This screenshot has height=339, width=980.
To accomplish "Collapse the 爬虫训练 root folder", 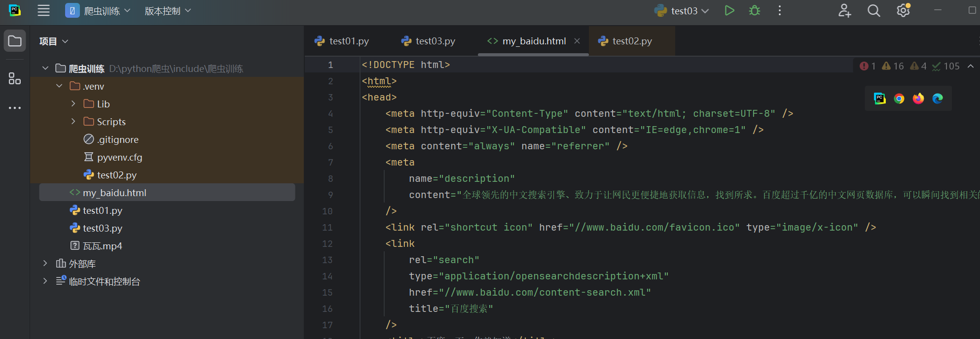I will (45, 68).
